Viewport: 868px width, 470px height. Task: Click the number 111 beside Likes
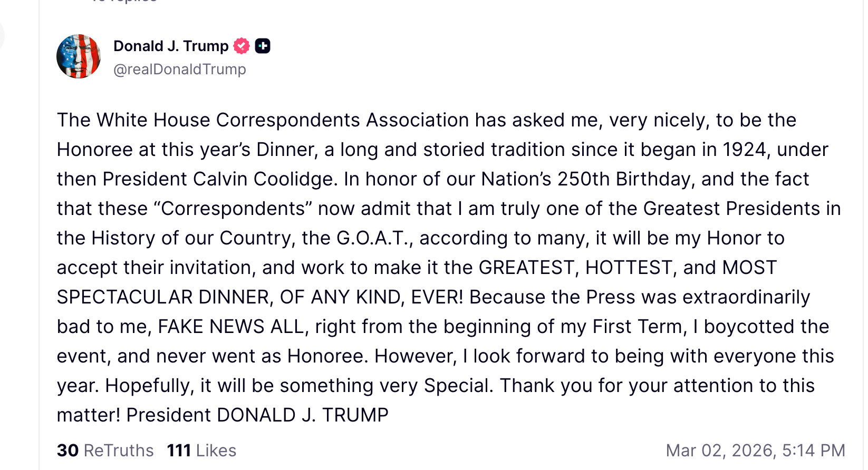click(179, 451)
